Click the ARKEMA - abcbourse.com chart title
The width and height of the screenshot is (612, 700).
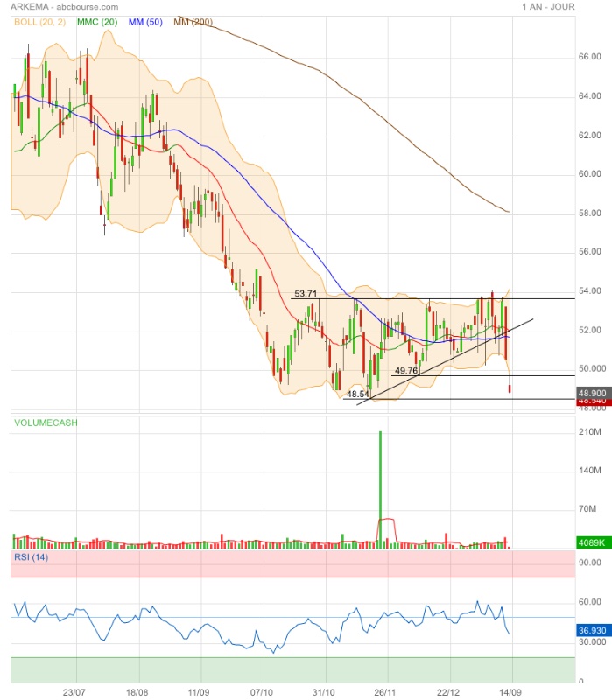click(64, 7)
